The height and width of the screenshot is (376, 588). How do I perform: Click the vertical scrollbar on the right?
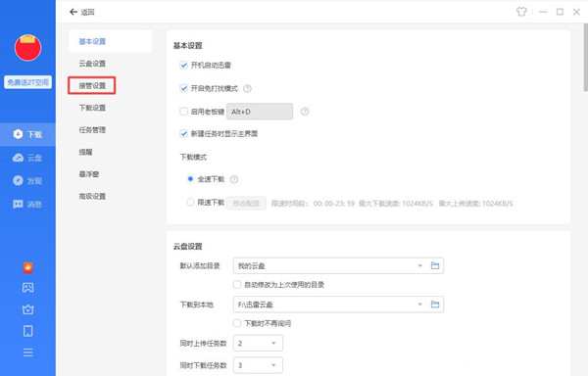[585, 57]
